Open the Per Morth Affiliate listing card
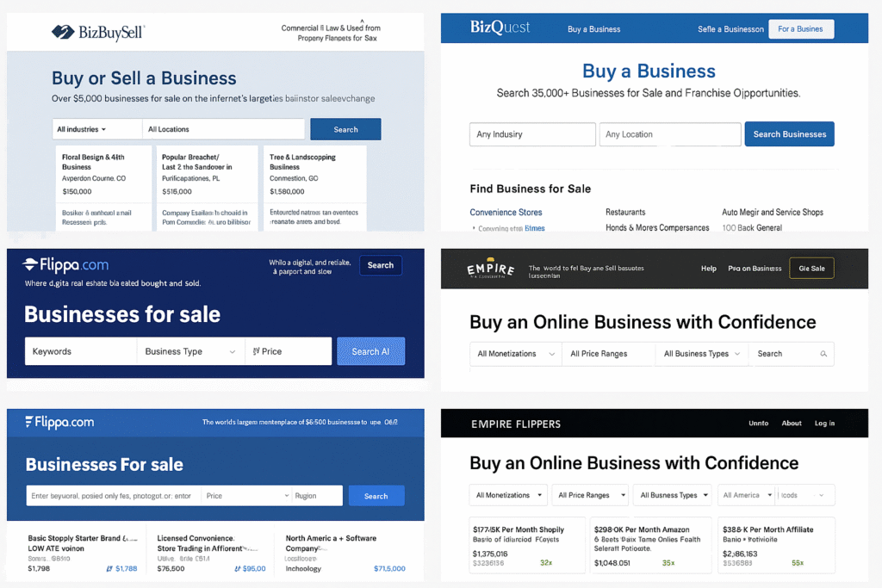 point(776,545)
